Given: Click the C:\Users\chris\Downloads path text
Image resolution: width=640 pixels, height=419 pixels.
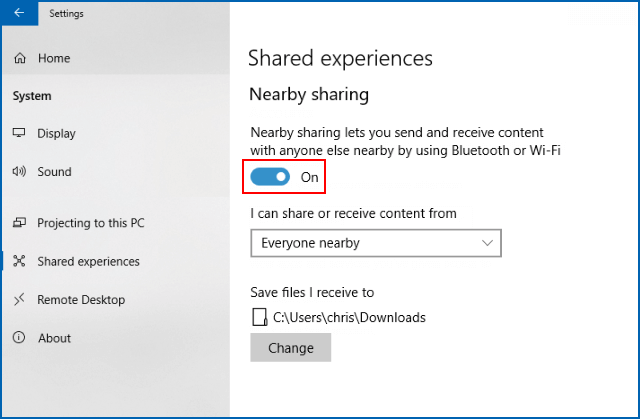Looking at the screenshot, I should point(349,318).
